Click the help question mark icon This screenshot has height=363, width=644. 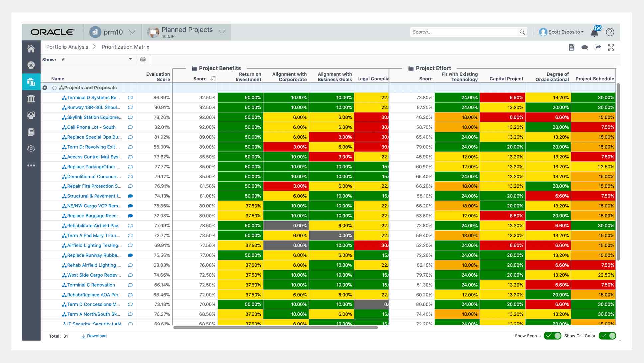point(610,32)
